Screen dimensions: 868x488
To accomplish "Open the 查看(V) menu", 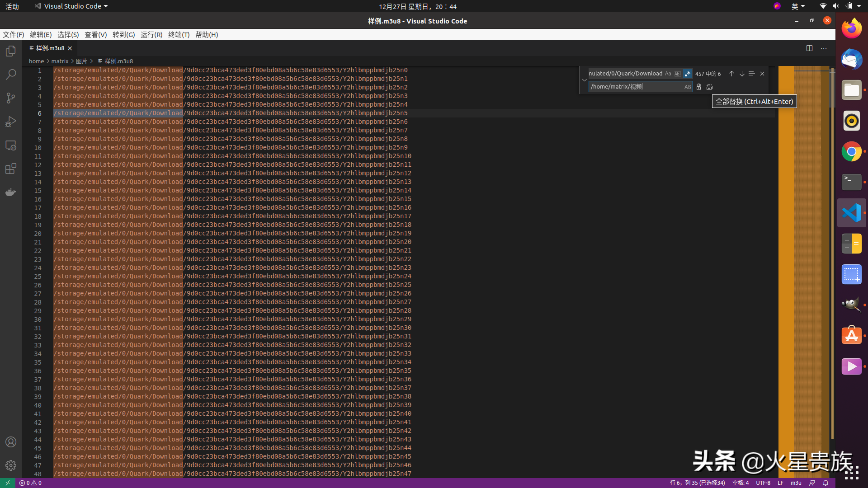I will (x=96, y=35).
